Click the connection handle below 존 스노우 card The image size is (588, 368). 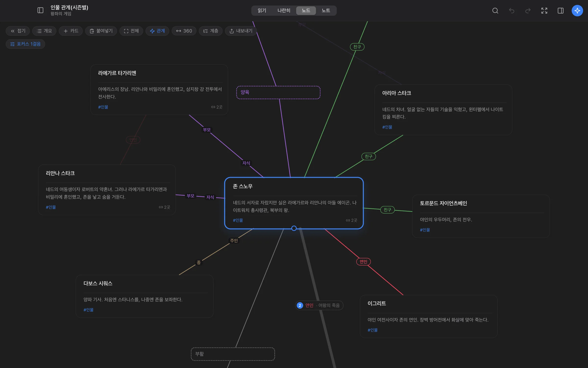(294, 228)
